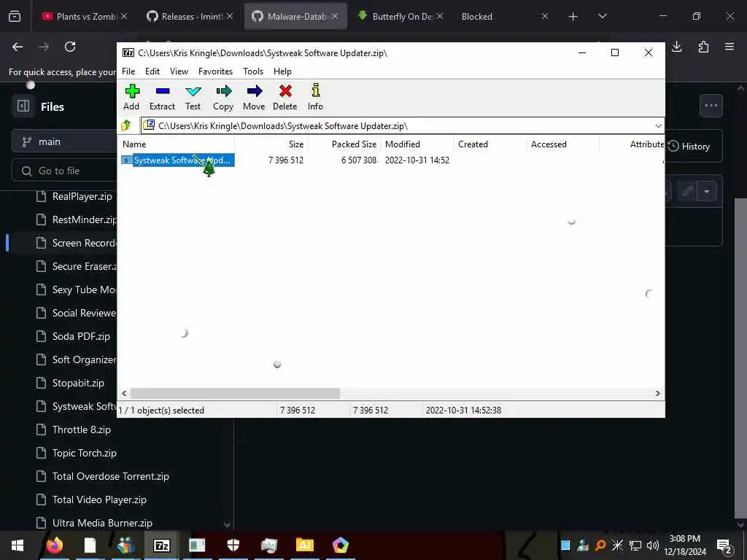This screenshot has height=560, width=747.
Task: Click the Add button in 7-Zip toolbar
Action: tap(131, 98)
